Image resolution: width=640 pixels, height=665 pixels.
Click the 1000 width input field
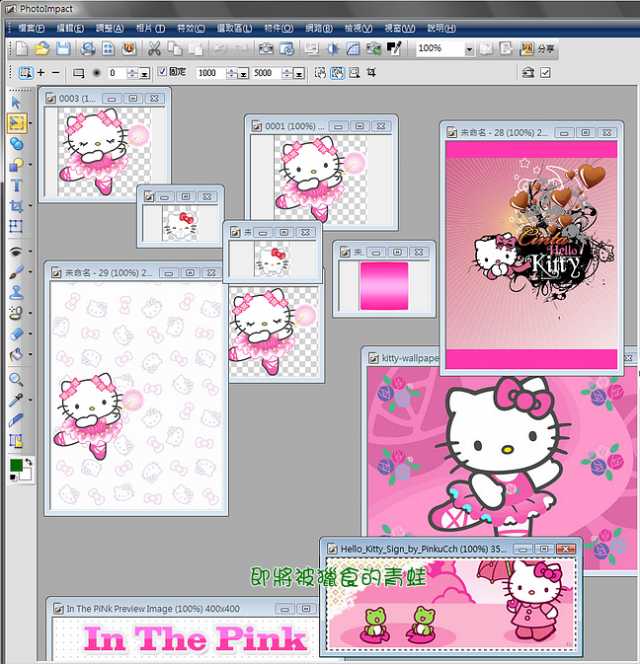point(211,73)
